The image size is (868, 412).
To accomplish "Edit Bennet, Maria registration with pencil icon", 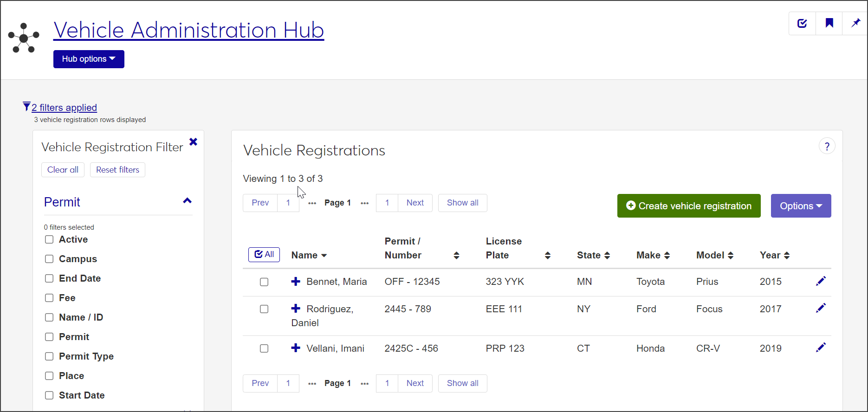I will pos(821,281).
